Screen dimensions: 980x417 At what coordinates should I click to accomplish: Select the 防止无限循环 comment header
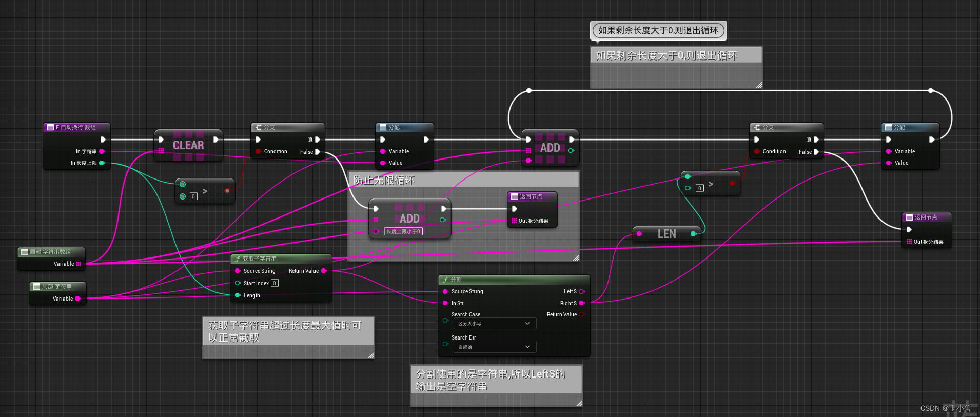pyautogui.click(x=463, y=180)
